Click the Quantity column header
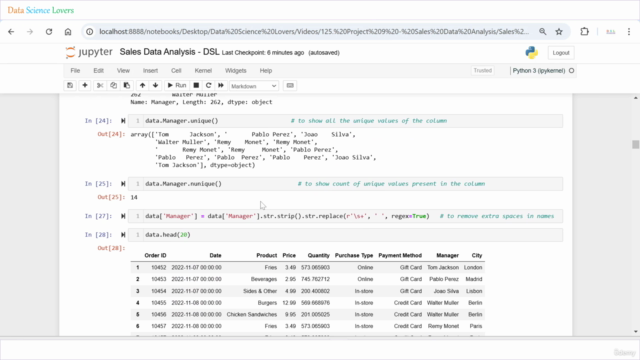 point(318,256)
